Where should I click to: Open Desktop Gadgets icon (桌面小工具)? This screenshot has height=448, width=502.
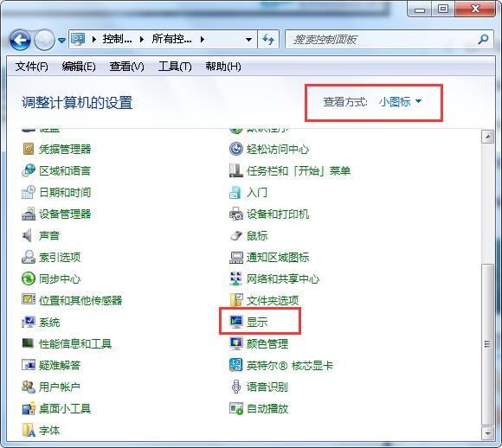[29, 408]
